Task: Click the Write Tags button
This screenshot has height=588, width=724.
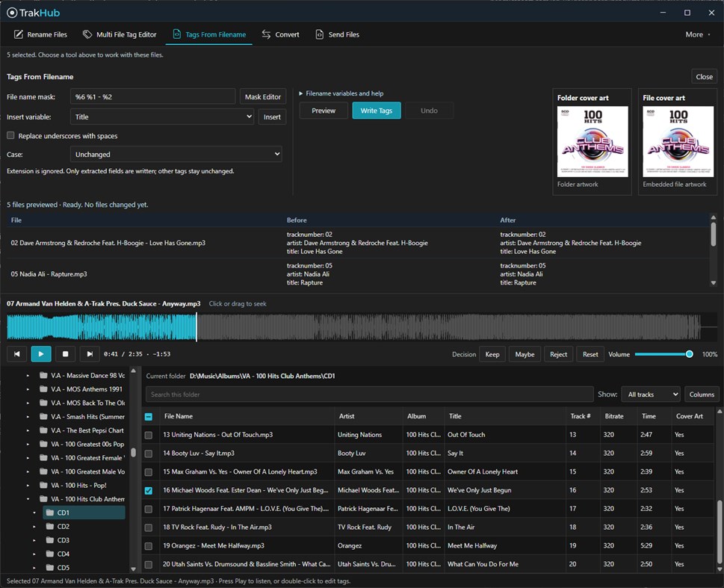Action: pos(377,111)
